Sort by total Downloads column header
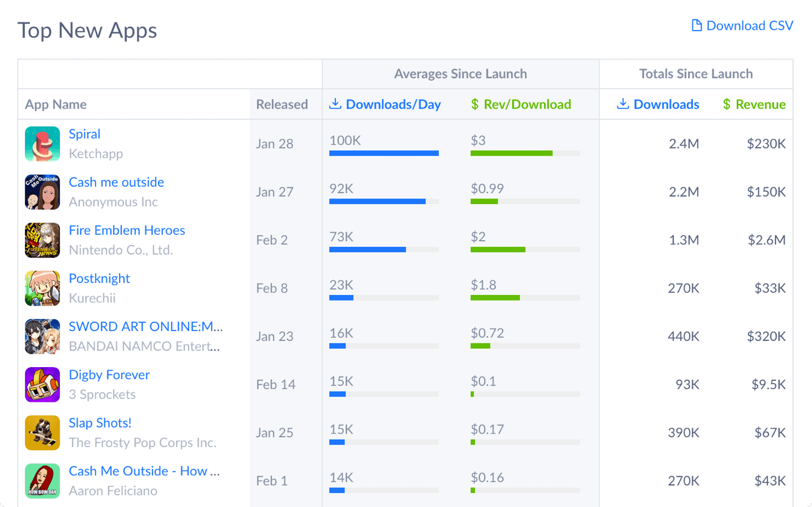Screen dimensions: 812x507 point(658,104)
